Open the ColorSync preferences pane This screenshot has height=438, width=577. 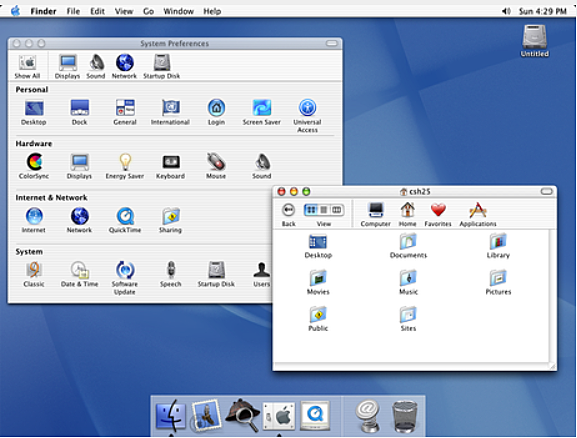coord(34,166)
